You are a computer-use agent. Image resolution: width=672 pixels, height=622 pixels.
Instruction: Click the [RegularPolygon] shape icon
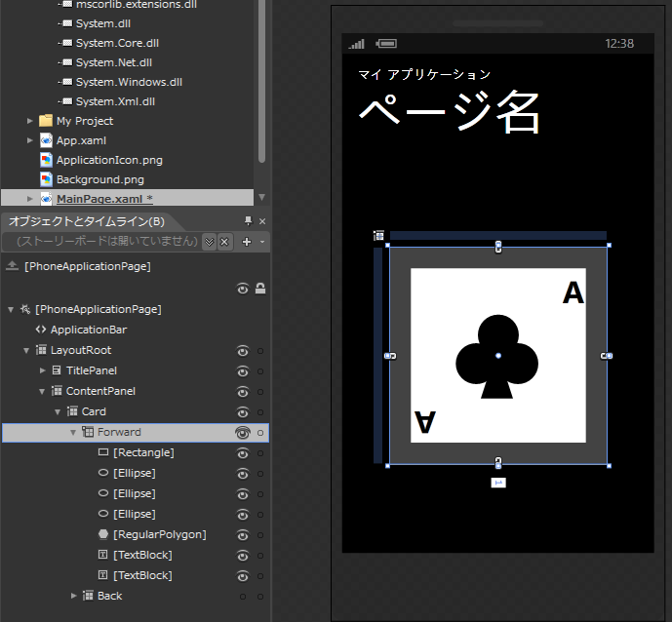click(102, 533)
